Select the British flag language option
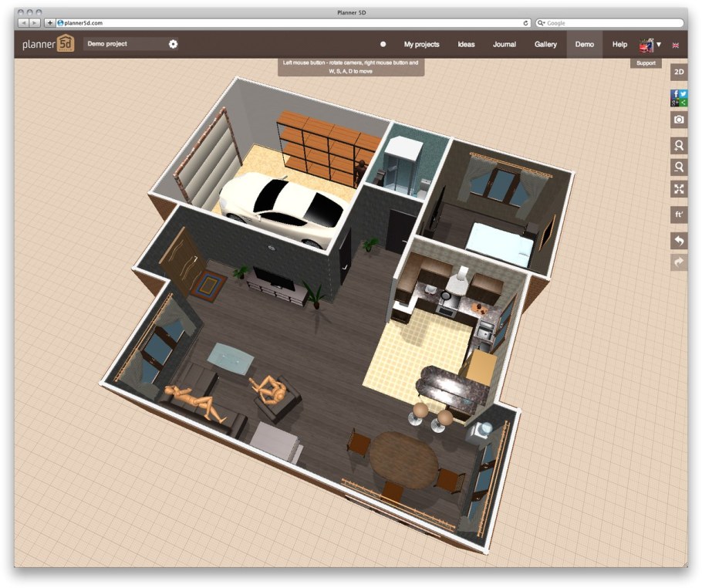This screenshot has width=702, height=588. [676, 46]
